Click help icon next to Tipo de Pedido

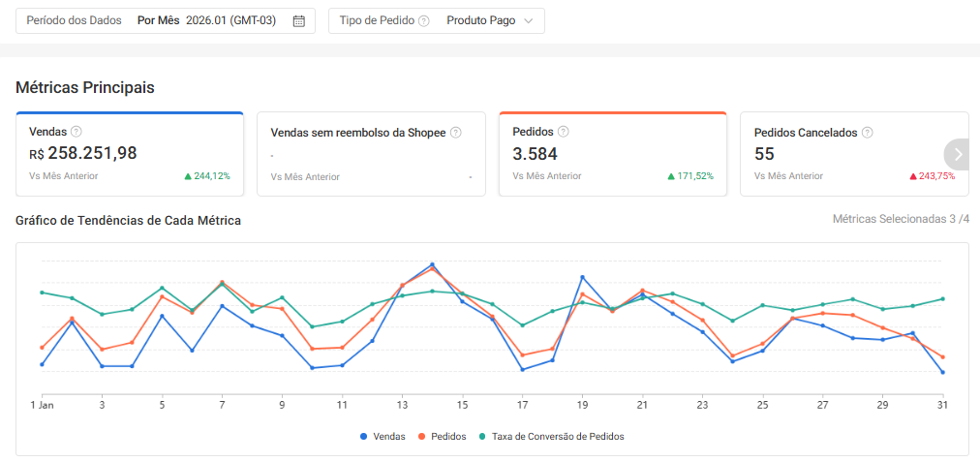(x=423, y=21)
